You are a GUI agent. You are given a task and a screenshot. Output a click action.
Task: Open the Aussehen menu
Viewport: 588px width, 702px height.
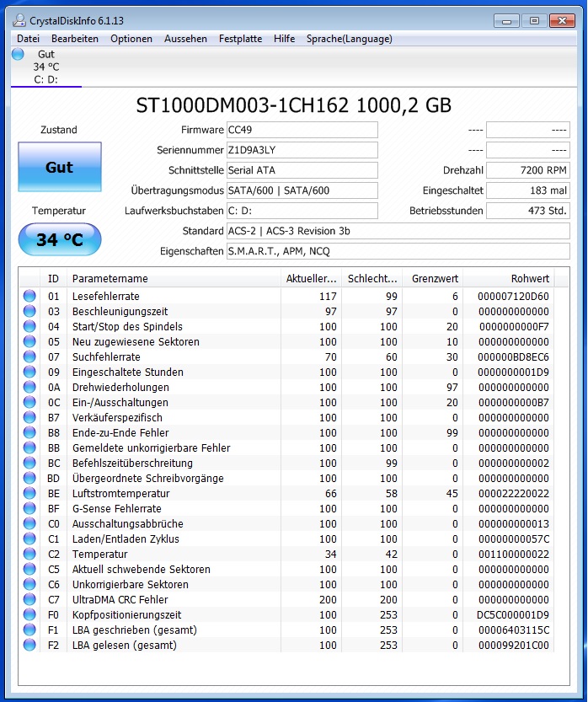185,39
